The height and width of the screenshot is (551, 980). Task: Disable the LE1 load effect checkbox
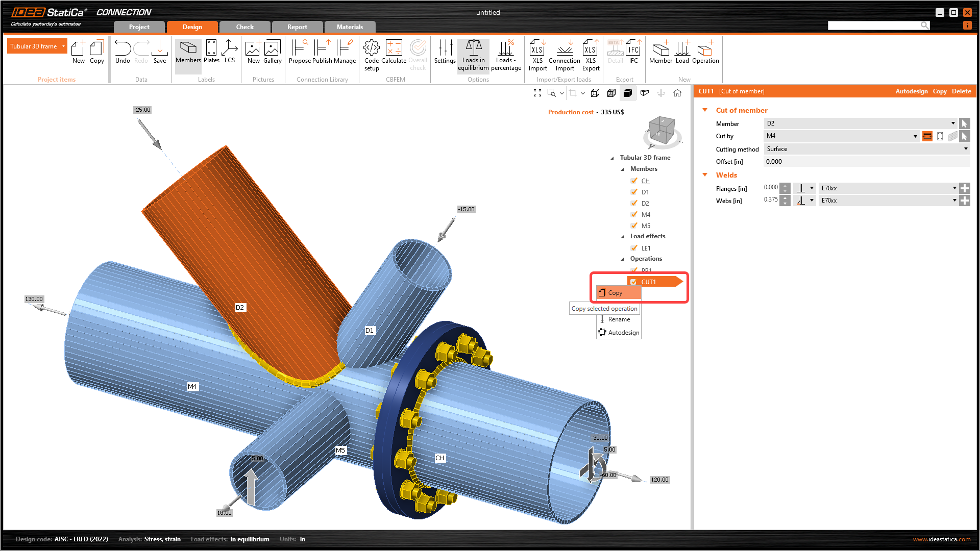click(634, 248)
